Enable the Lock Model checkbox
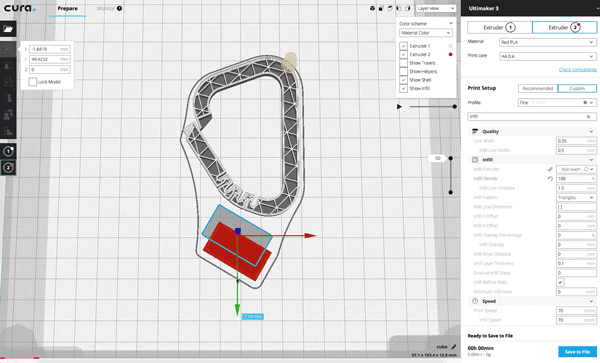 tap(33, 82)
